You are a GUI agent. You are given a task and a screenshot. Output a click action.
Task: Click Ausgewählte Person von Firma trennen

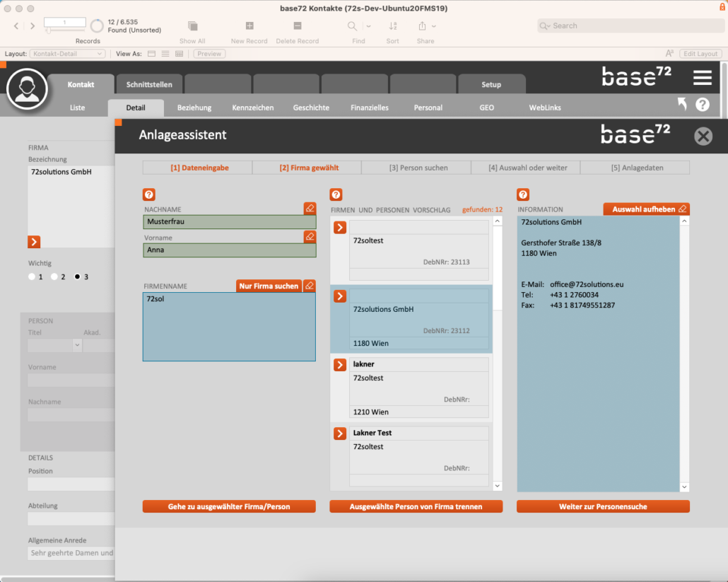point(416,507)
